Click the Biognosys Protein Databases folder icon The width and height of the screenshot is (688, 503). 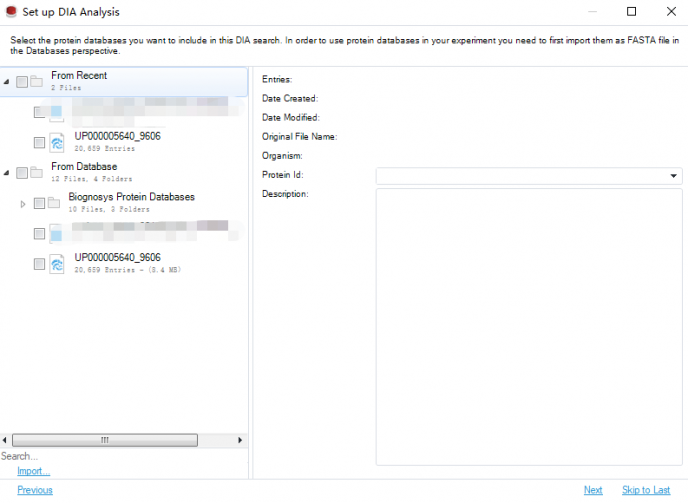pyautogui.click(x=54, y=203)
